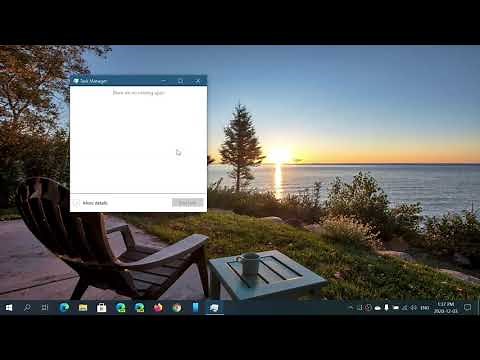Open the OneDrive cloud tray icon
Image resolution: width=480 pixels, height=360 pixels.
click(377, 308)
